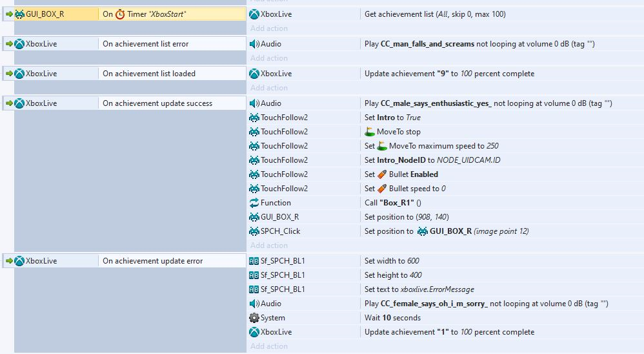Select the 'On achievement update error' condition
Image resolution: width=644 pixels, height=354 pixels.
click(172, 261)
